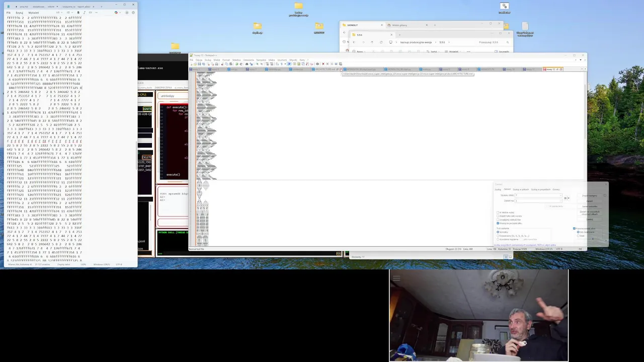Click the bold icon in Notepad toolbar
Screen dimensions: 644x362
point(78,13)
